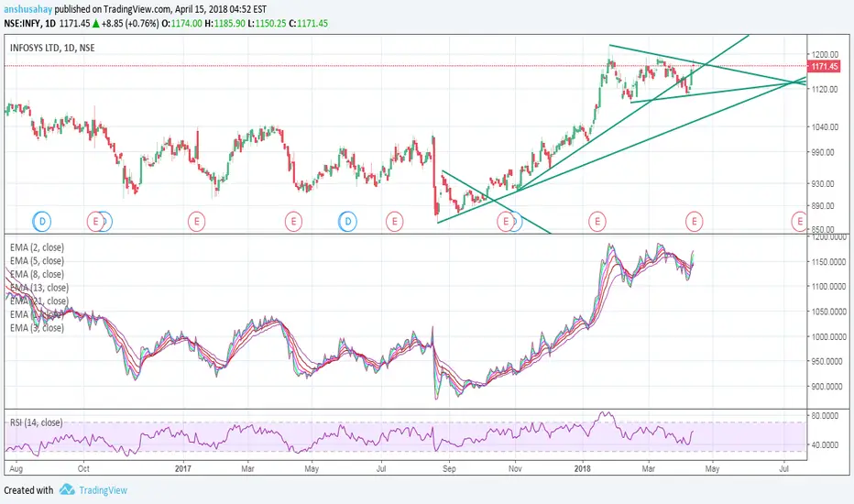Open the TradingView text link in footer
The image size is (854, 504).
tap(103, 490)
